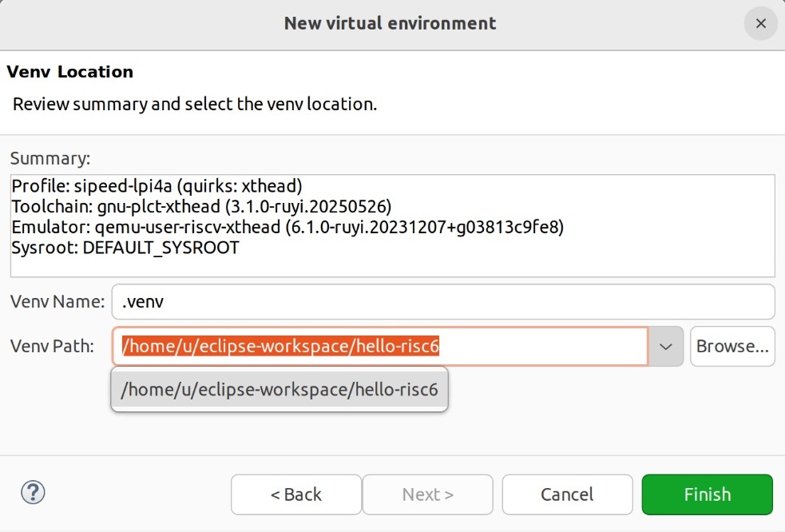Image resolution: width=785 pixels, height=532 pixels.
Task: Close the New virtual environment dialog
Action: 759,23
